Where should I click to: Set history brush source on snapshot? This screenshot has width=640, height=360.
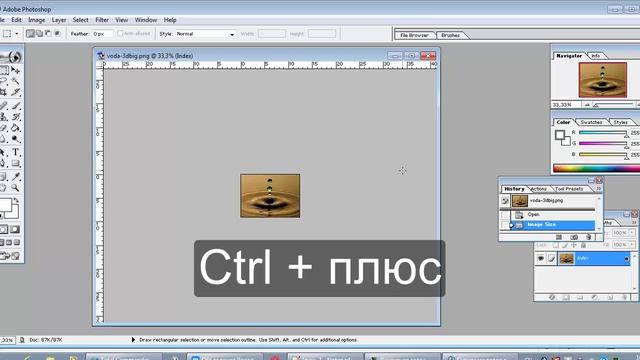tap(505, 201)
